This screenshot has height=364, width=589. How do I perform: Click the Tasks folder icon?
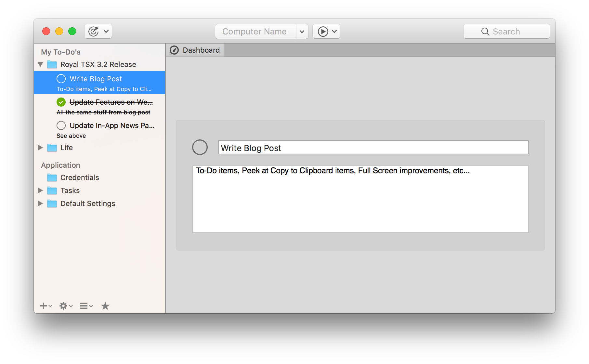(52, 190)
